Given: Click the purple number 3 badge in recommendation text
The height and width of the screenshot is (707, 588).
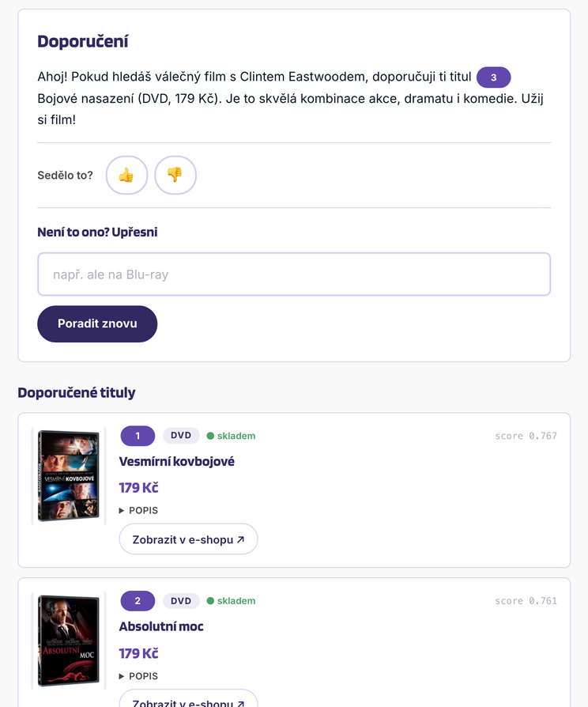Looking at the screenshot, I should (x=493, y=77).
